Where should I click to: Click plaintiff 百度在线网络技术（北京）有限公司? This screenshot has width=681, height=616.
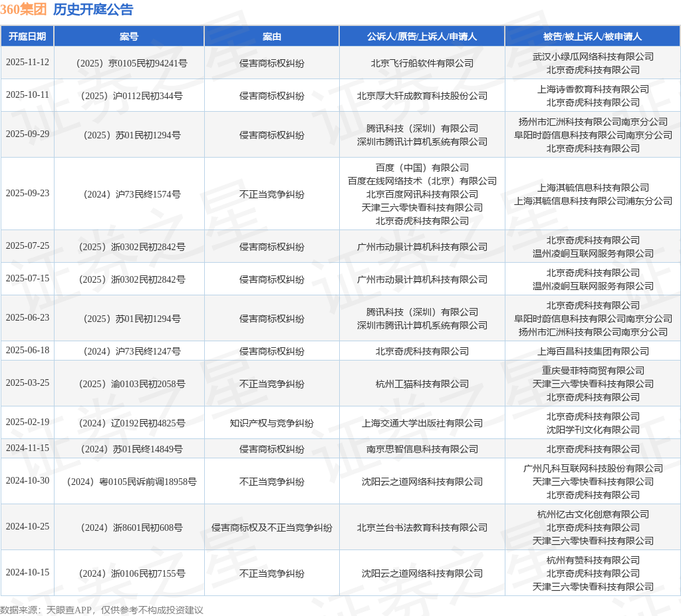click(422, 181)
